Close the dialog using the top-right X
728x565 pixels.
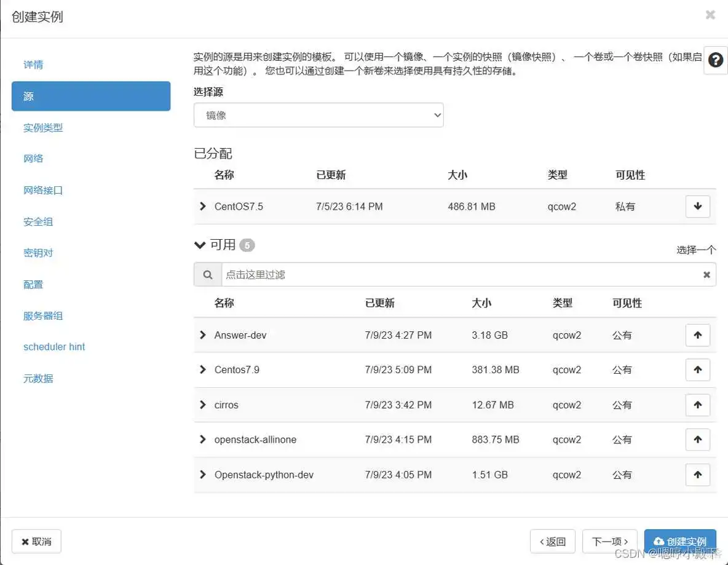coord(711,15)
